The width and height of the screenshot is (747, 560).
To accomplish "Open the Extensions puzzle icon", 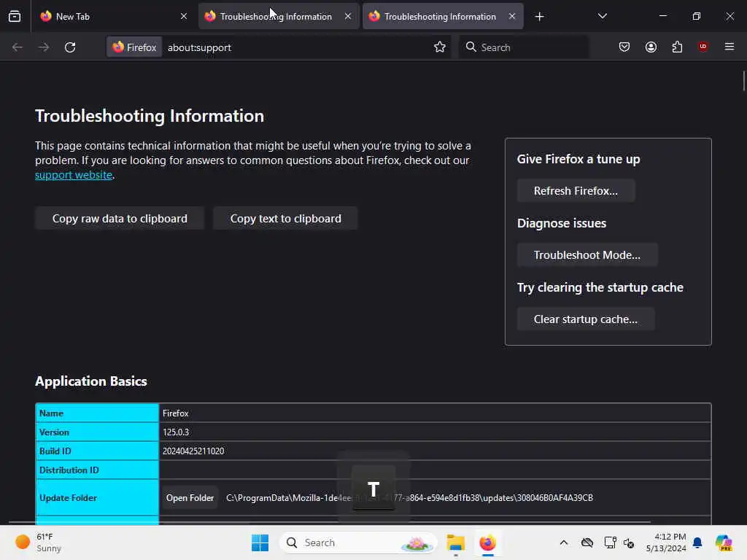I will (x=677, y=47).
